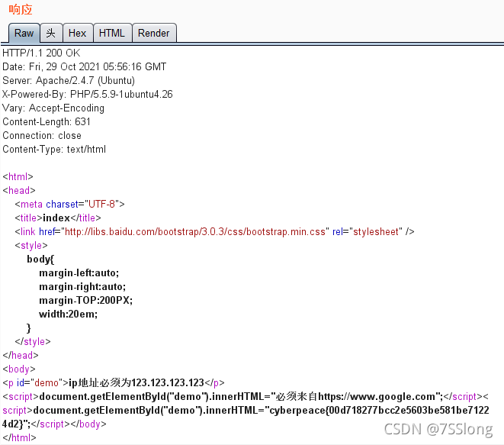Screen dimensions: 504x445
Task: Click the 'Connection: close' header
Action: click(42, 135)
